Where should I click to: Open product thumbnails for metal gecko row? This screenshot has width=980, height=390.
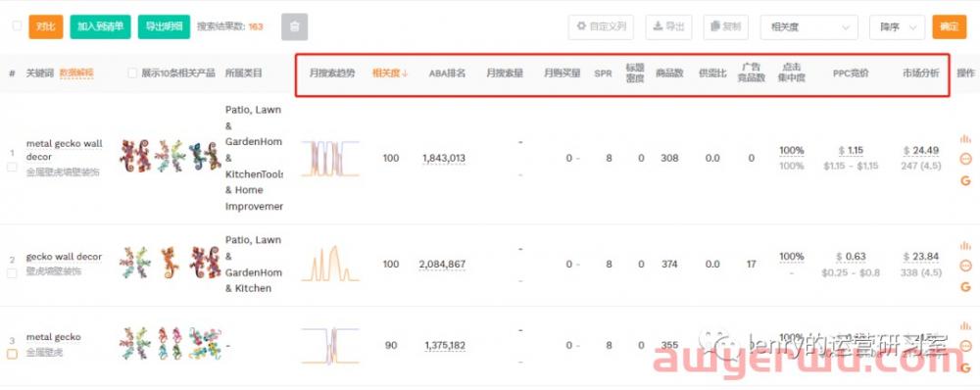coord(170,344)
